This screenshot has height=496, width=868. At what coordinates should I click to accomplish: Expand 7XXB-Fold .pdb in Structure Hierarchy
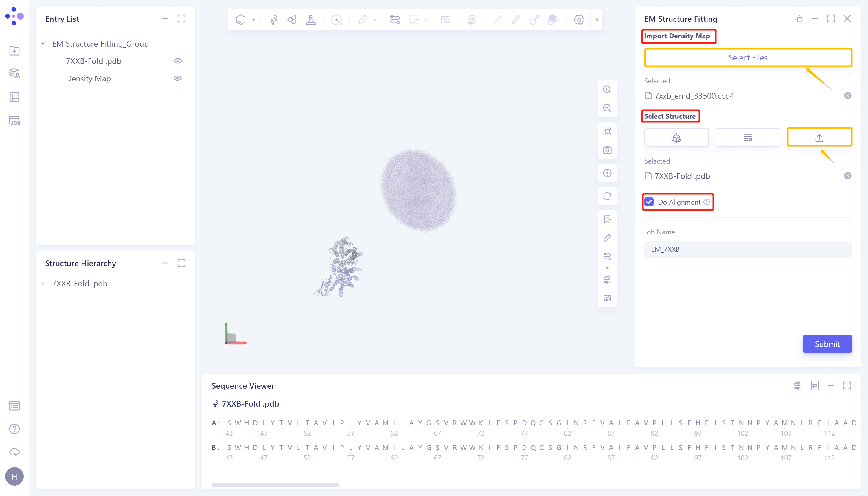point(43,284)
